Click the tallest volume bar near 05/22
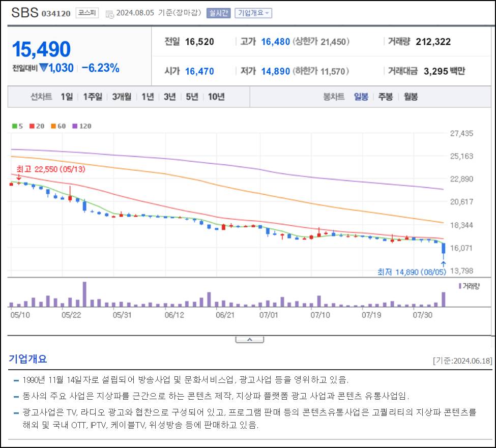Viewport: 496px width, 448px height. (x=84, y=294)
